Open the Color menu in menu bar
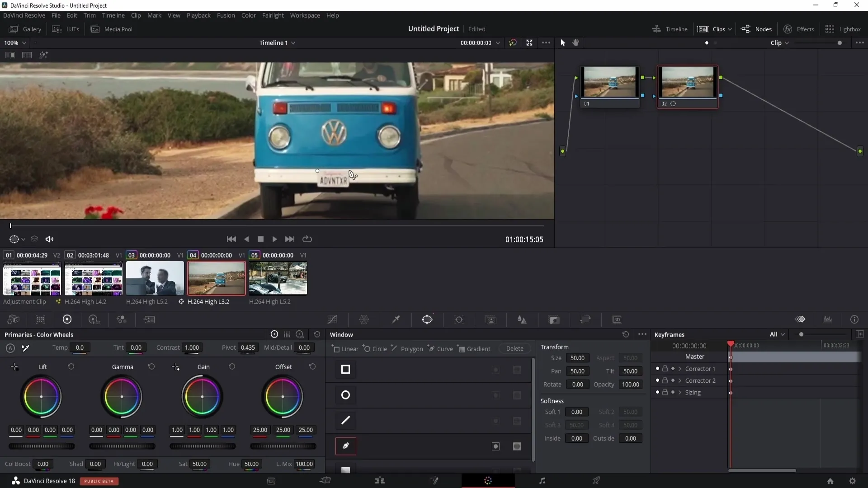868x488 pixels. click(249, 15)
